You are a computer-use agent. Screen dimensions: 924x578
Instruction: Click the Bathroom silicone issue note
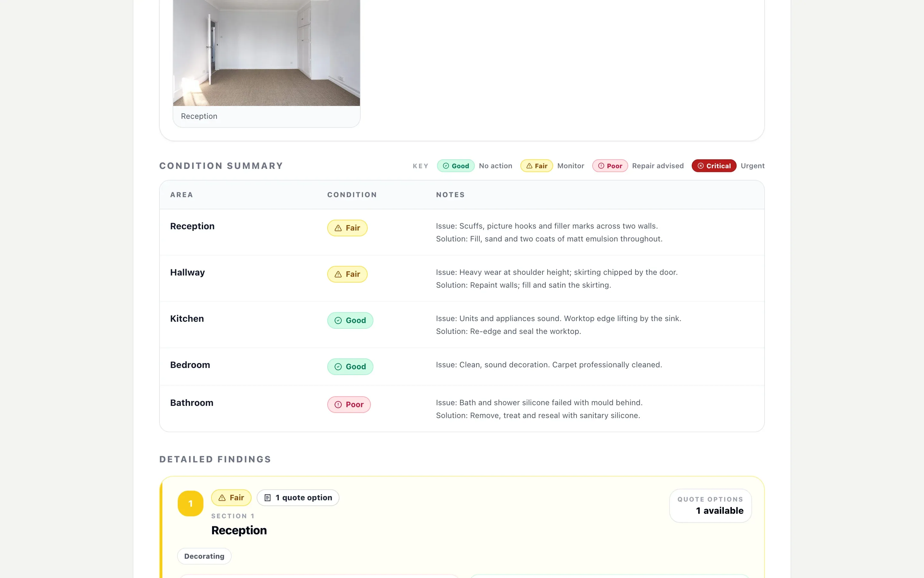pyautogui.click(x=539, y=403)
